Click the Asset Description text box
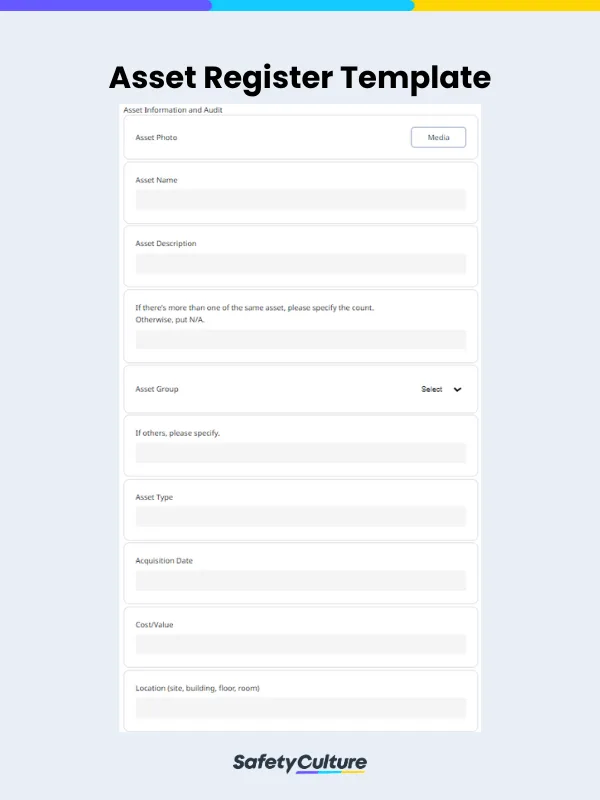Viewport: 600px width, 800px height. (300, 263)
